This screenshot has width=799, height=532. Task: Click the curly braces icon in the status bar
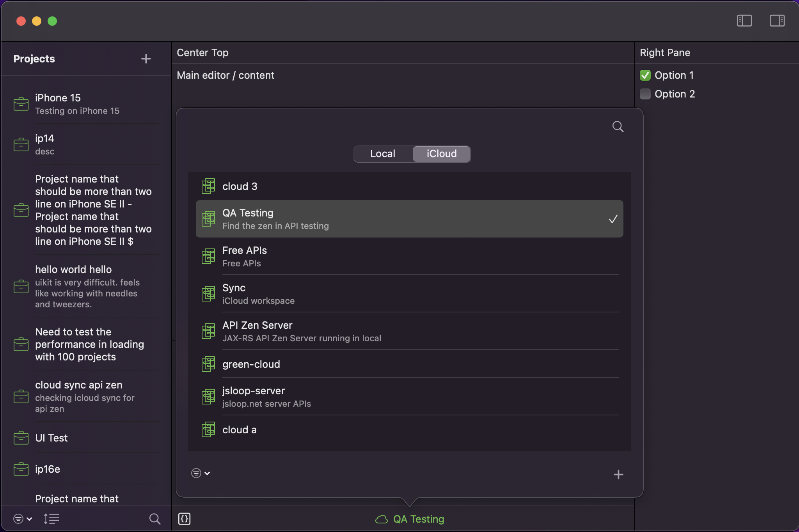pos(185,519)
